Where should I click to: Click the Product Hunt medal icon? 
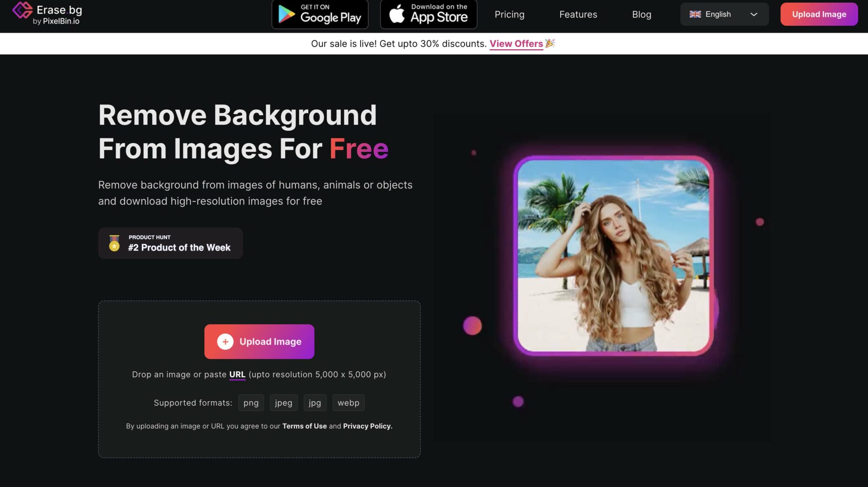click(114, 243)
